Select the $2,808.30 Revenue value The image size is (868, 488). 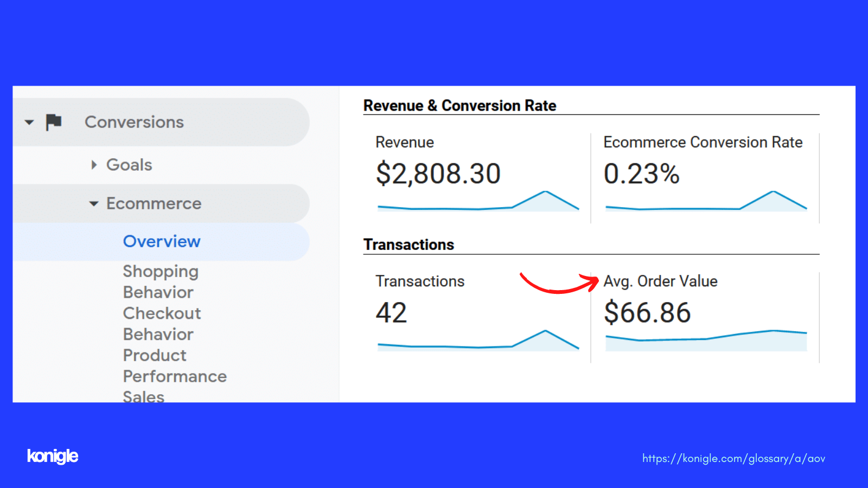point(438,174)
